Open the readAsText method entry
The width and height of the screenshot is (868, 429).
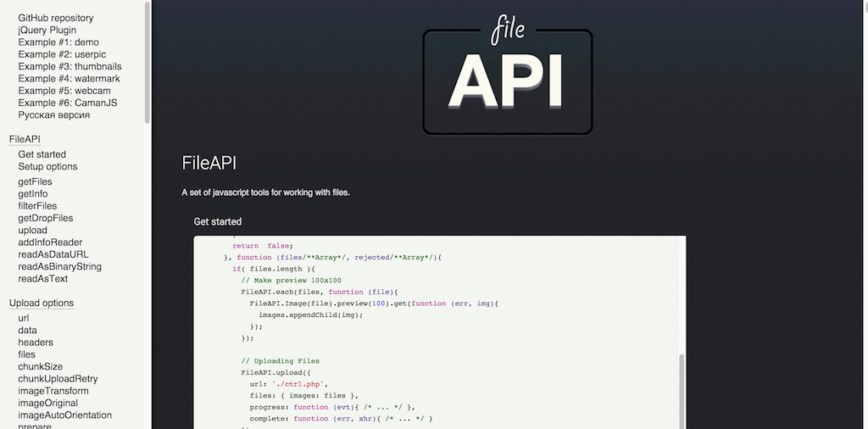(x=42, y=279)
